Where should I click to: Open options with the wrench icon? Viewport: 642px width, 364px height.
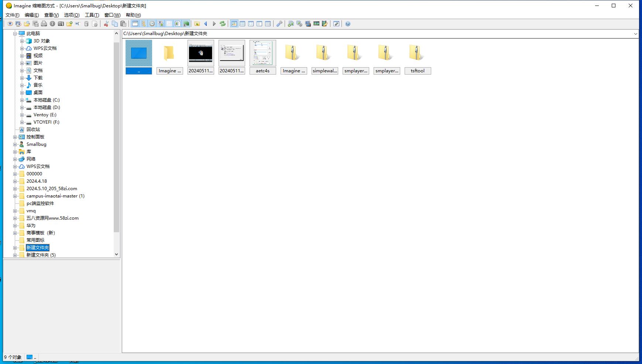click(x=279, y=24)
